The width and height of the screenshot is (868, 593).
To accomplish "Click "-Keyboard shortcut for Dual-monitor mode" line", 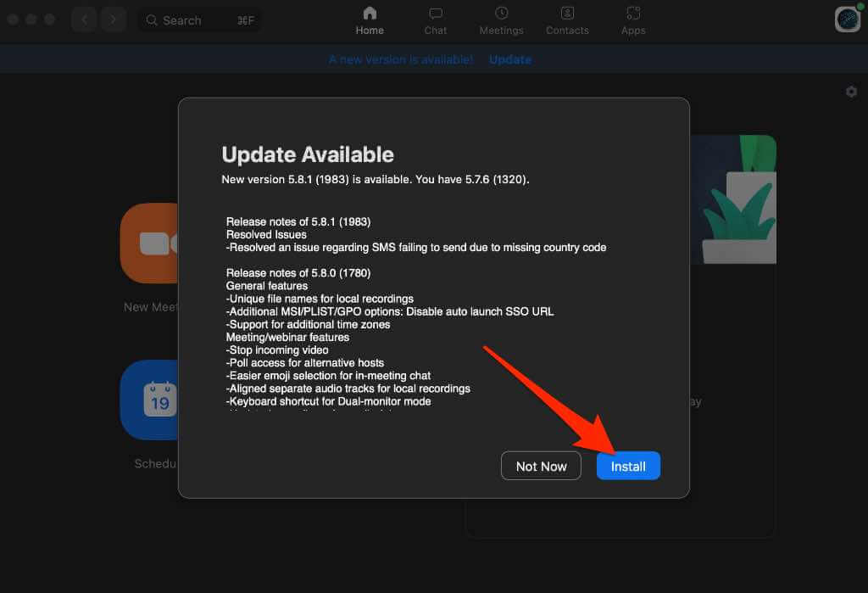I will (x=328, y=401).
